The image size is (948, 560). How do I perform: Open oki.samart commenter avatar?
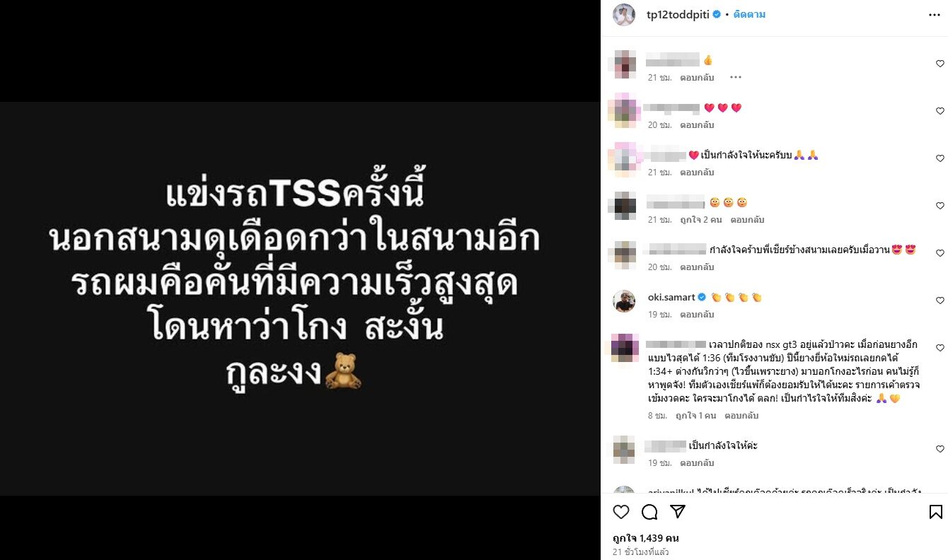[624, 301]
